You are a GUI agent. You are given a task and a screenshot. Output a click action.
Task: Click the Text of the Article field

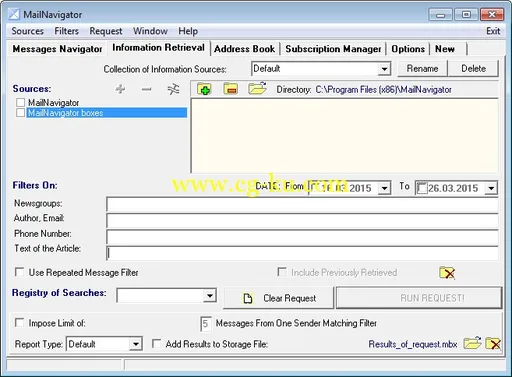pos(302,253)
